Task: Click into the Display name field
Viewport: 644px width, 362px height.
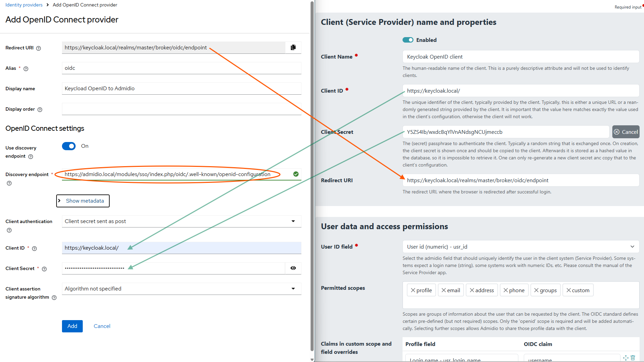Action: (x=181, y=89)
